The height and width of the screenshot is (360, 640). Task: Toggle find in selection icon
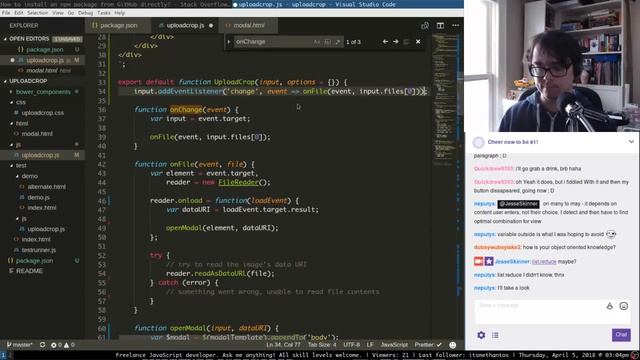tap(406, 42)
